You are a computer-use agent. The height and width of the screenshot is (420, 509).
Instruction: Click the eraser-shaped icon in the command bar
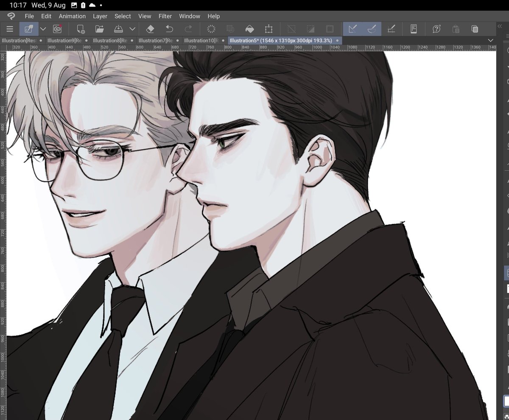point(150,29)
